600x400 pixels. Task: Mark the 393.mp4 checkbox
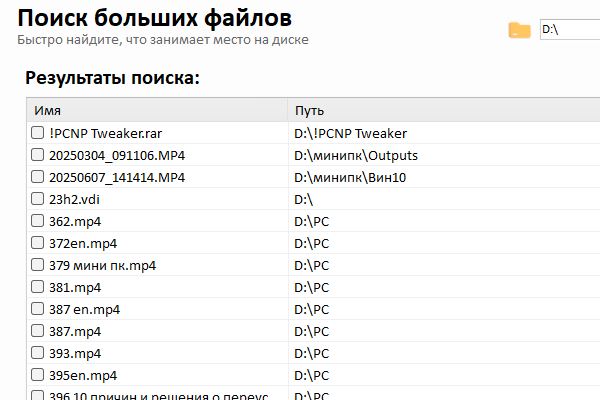[x=37, y=353]
